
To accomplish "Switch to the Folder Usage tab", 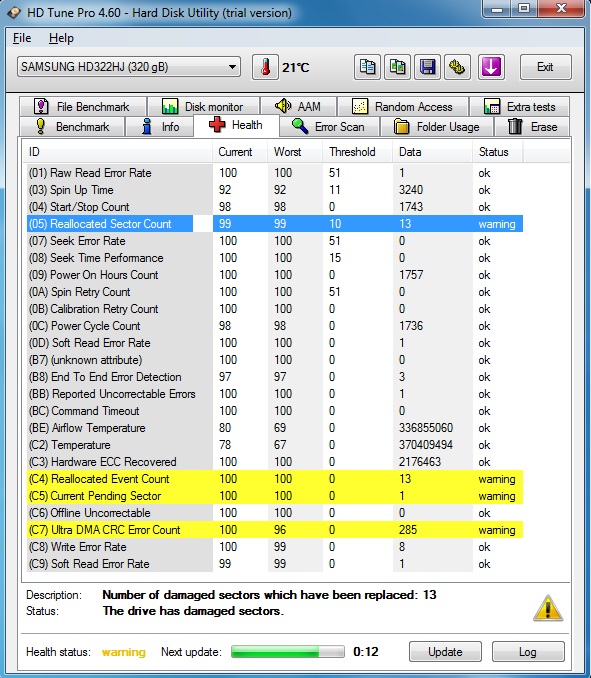I will pyautogui.click(x=437, y=127).
